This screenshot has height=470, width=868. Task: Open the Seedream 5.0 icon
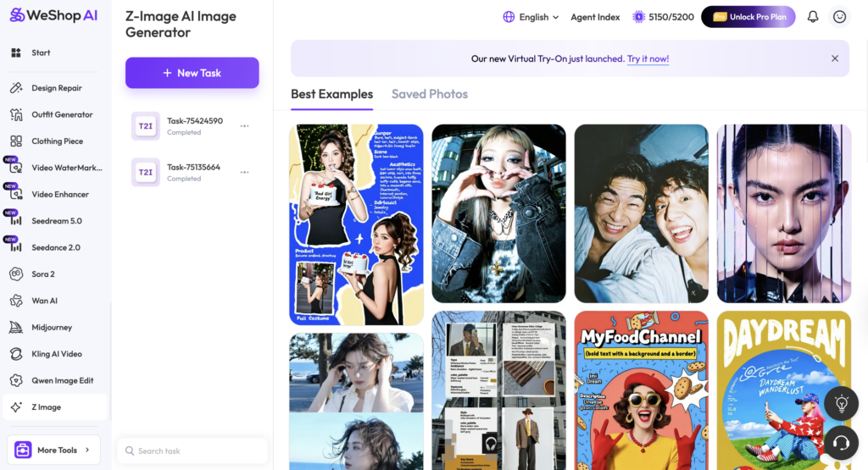tap(16, 221)
